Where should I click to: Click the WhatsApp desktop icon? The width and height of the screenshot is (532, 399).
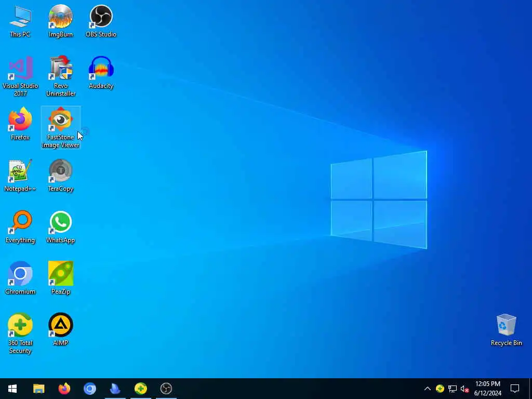60,227
